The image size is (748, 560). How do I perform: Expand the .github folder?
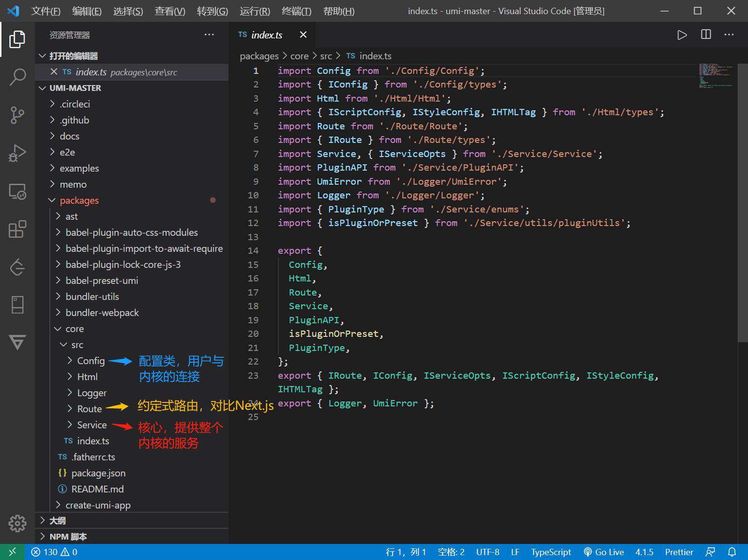[x=132, y=120]
